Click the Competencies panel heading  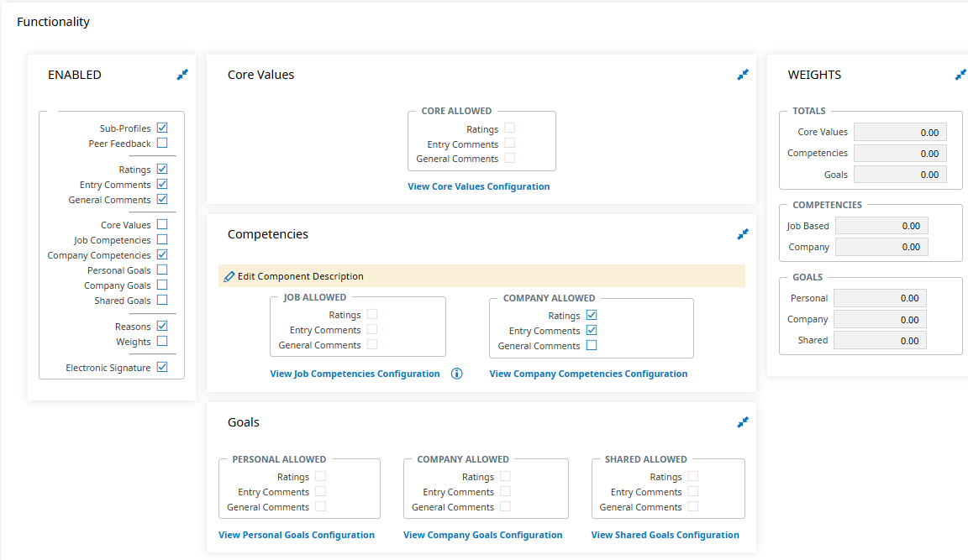pos(268,234)
